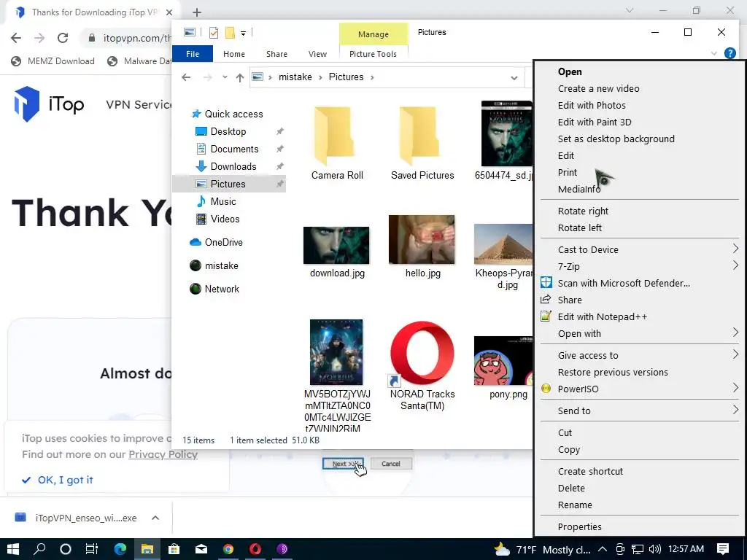Click the Properties quick access toolbar icon
Screen dimensions: 747x560
click(x=214, y=32)
